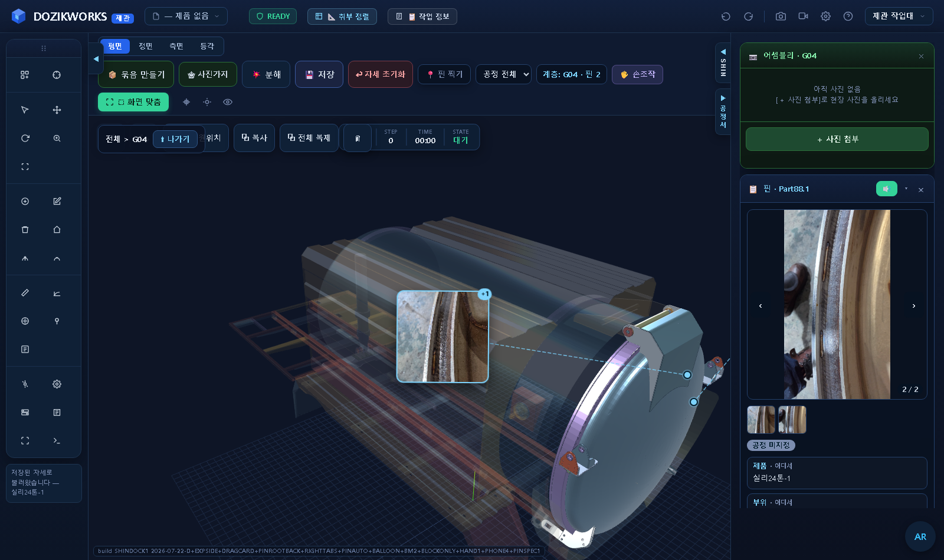Open the pencil edit tool
Image resolution: width=944 pixels, height=560 pixels.
tap(57, 202)
